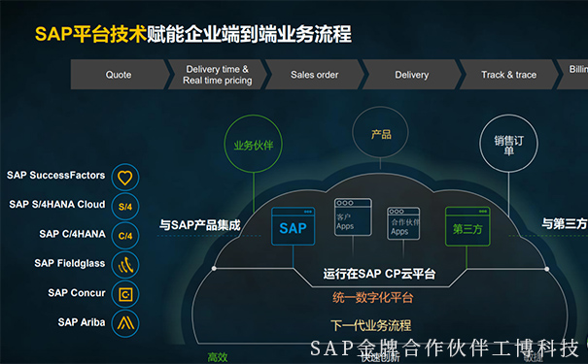Click the Track & trace process step
588x364 pixels.
(509, 75)
